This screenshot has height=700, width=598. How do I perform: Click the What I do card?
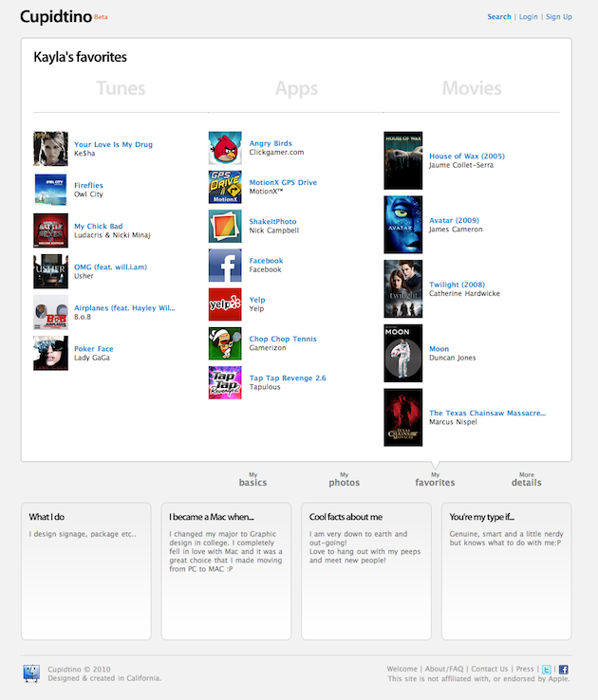click(x=86, y=571)
